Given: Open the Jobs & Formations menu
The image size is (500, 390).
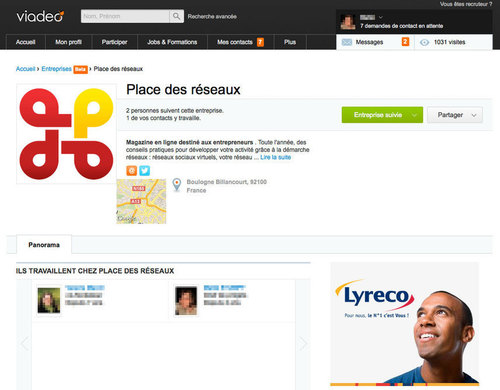Looking at the screenshot, I should pos(172,42).
